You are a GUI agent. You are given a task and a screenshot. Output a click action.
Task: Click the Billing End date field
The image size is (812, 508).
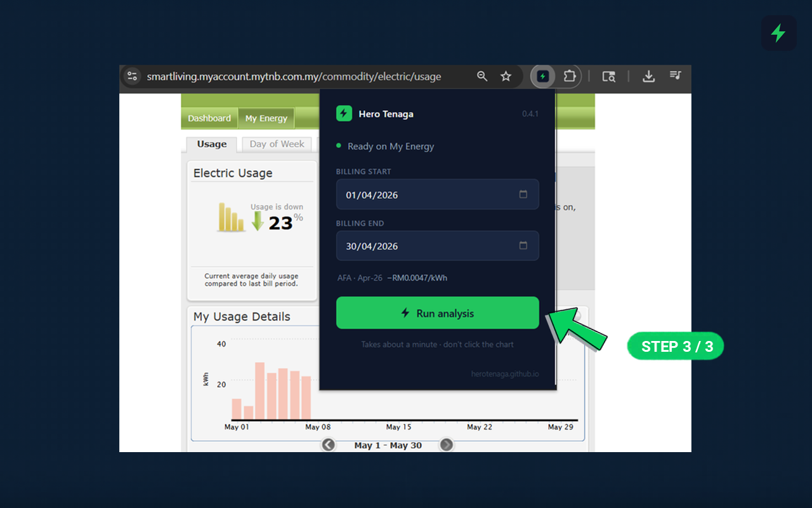438,246
